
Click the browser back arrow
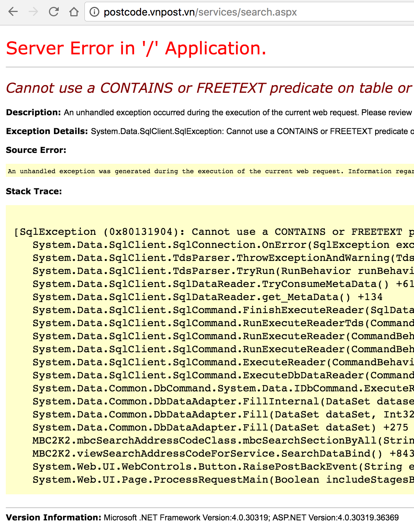tap(13, 12)
